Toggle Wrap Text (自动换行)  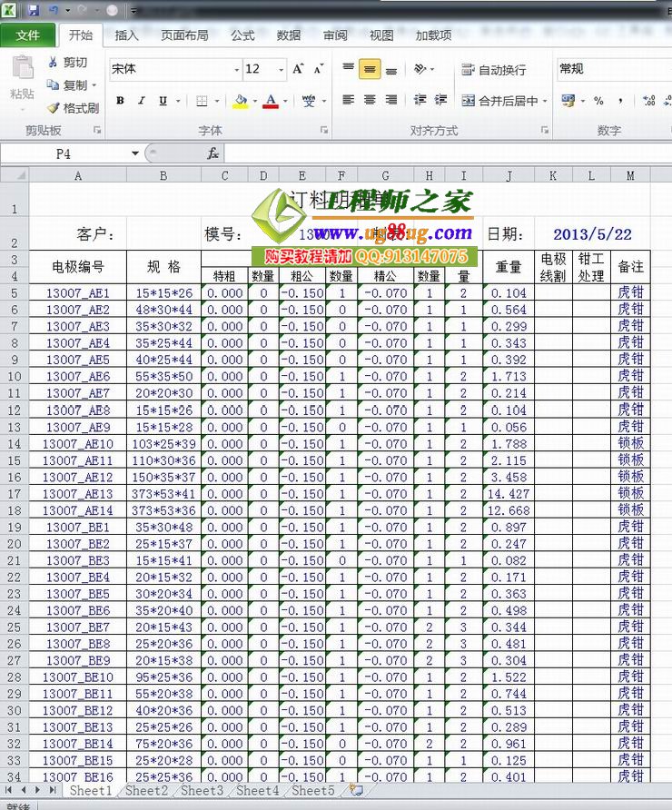click(x=493, y=70)
